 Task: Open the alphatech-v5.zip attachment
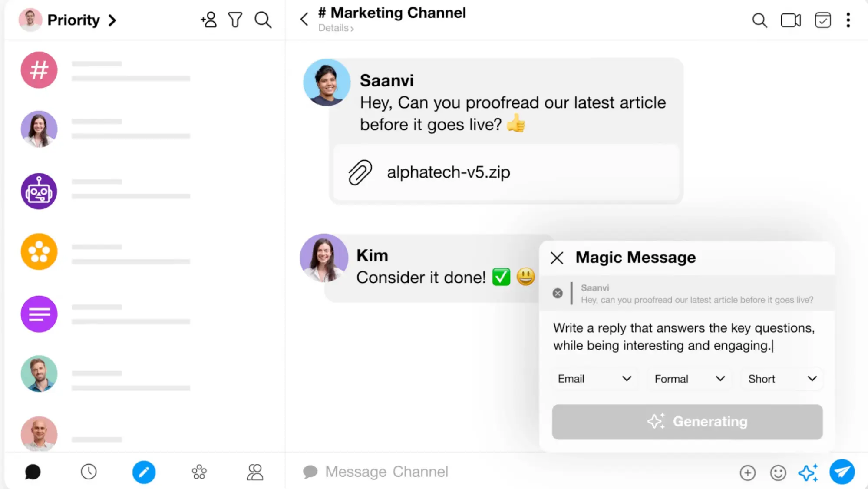pyautogui.click(x=449, y=172)
